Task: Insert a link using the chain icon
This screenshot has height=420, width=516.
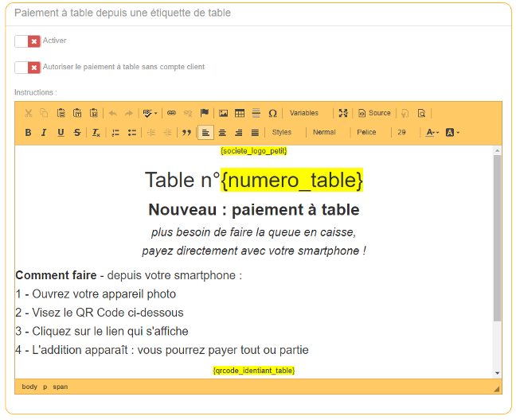Action: point(170,113)
